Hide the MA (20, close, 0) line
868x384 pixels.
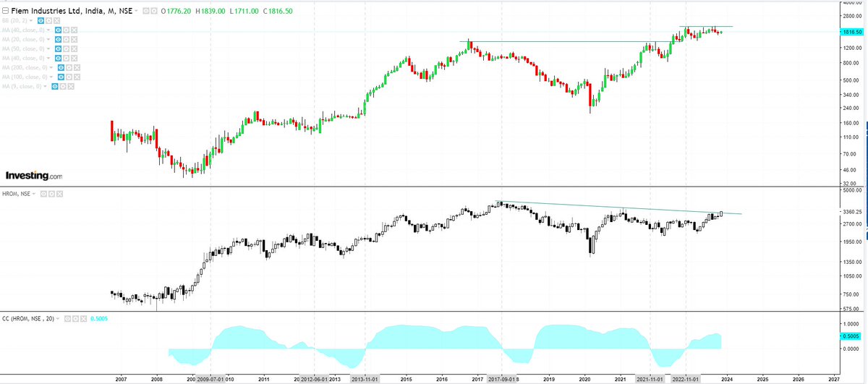[x=58, y=39]
